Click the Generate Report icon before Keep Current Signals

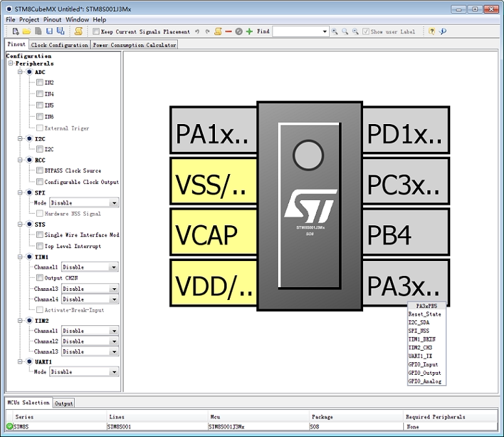point(79,31)
